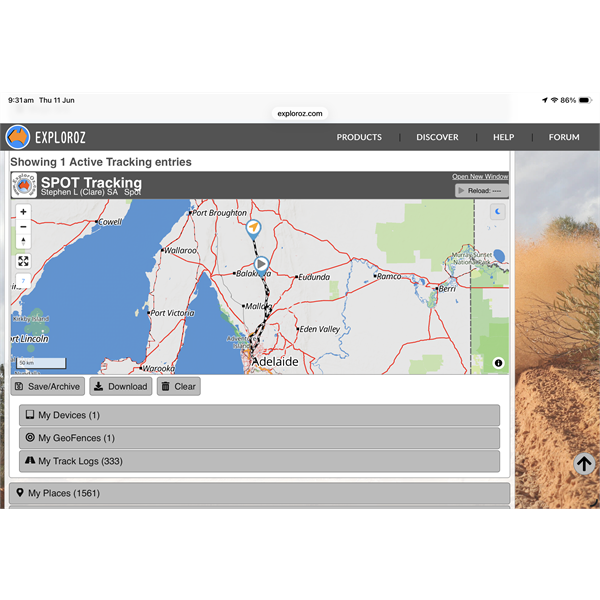Open the PRODUCTS menu
Screen dimensions: 600x600
point(359,137)
